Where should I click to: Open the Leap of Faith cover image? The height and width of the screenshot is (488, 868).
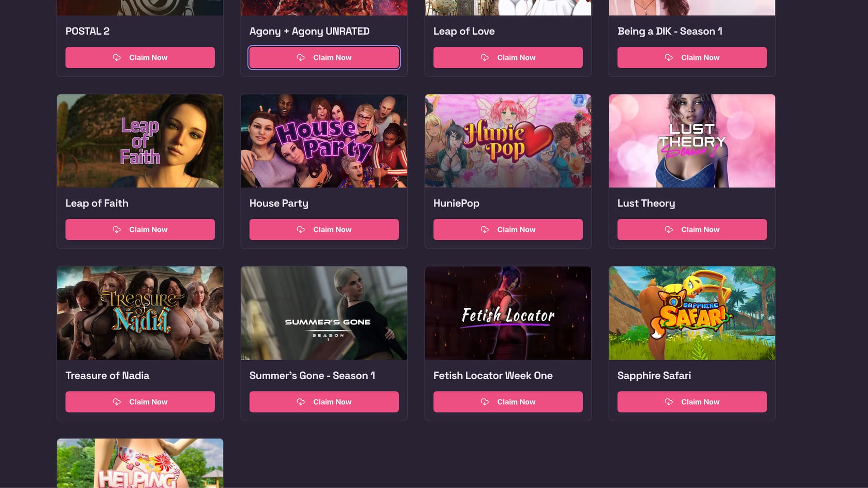(x=140, y=141)
